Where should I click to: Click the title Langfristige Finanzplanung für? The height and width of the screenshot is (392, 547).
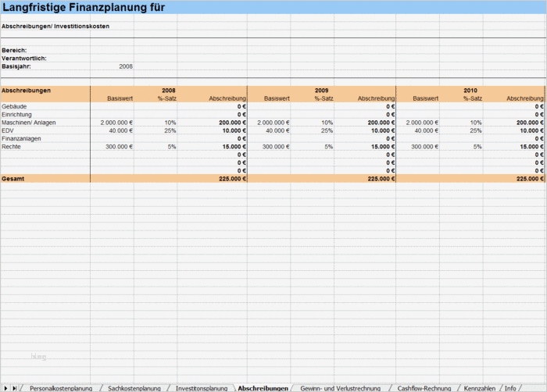84,7
